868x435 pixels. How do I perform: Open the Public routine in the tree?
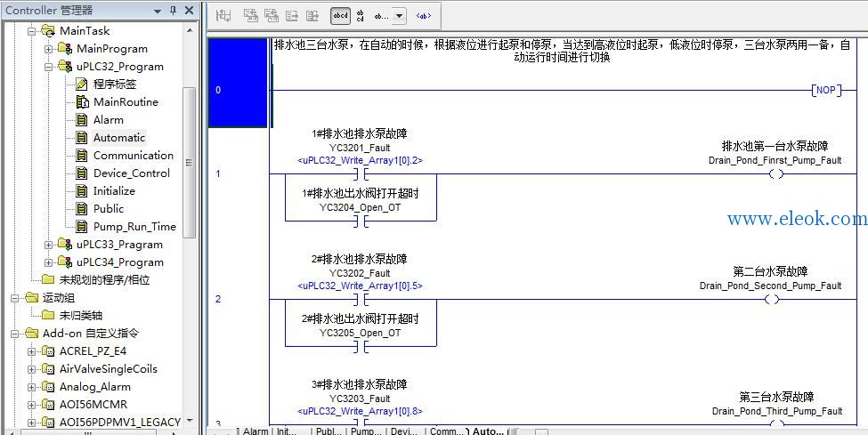[x=109, y=209]
